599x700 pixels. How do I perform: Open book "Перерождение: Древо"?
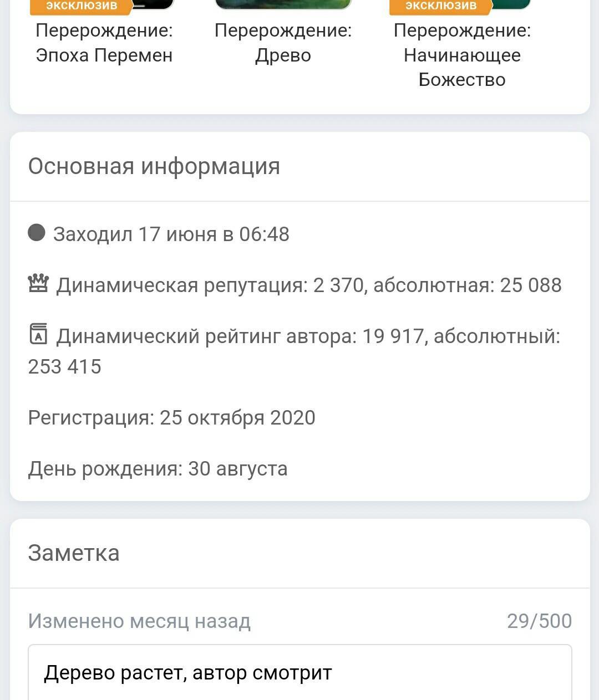283,43
